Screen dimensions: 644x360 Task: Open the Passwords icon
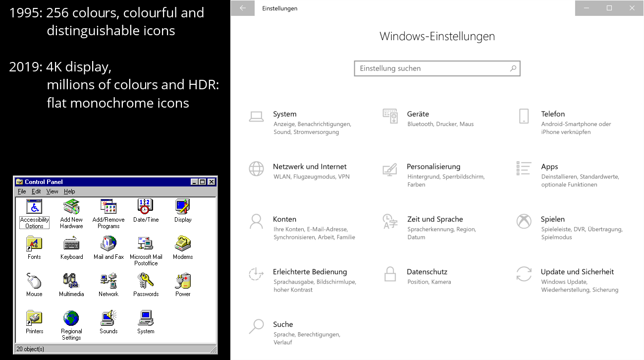pos(145,281)
